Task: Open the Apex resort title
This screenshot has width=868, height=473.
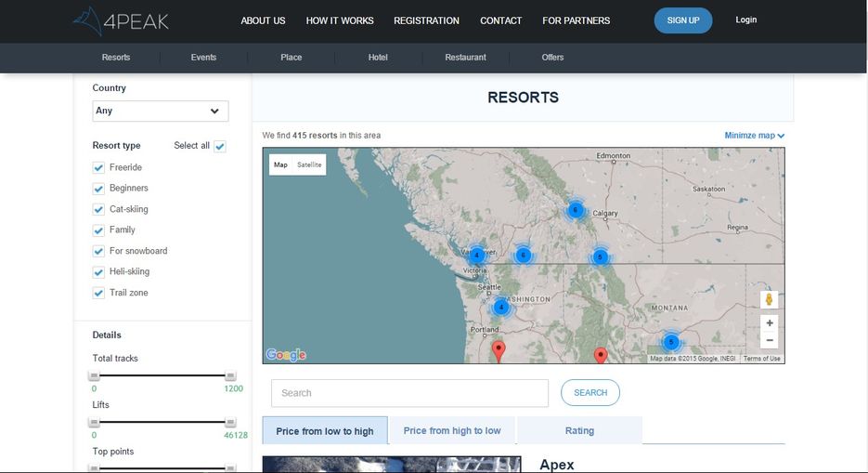Action: pos(557,465)
